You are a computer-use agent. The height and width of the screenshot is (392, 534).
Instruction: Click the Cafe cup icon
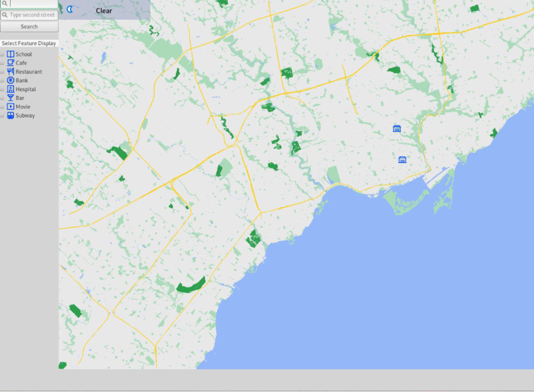click(11, 63)
